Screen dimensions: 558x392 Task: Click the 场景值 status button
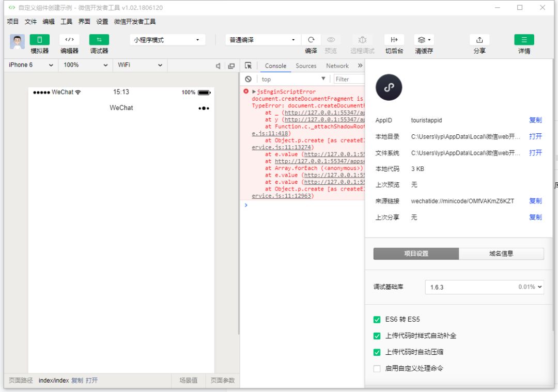[188, 381]
